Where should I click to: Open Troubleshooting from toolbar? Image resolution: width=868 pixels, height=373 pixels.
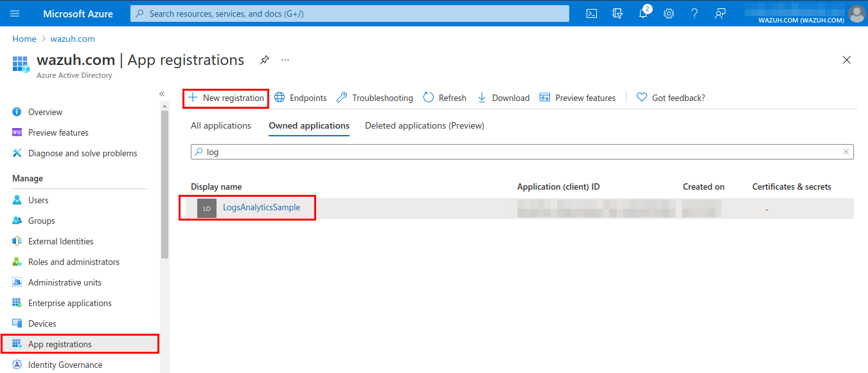(375, 98)
